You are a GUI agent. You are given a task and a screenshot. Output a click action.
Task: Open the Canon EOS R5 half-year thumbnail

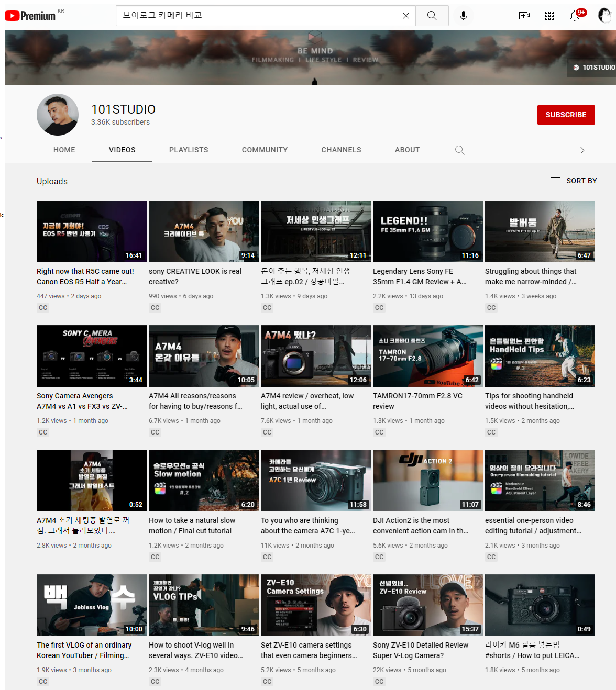pos(92,231)
